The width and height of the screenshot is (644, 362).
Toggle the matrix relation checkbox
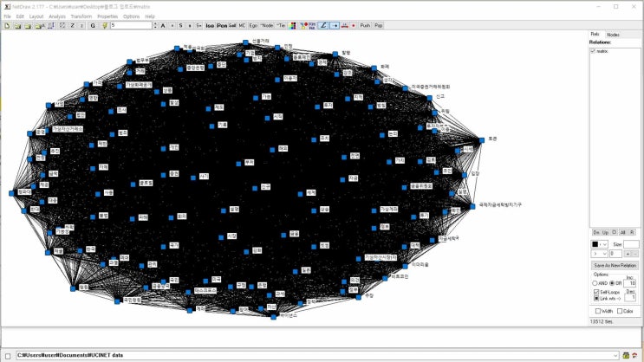(593, 51)
